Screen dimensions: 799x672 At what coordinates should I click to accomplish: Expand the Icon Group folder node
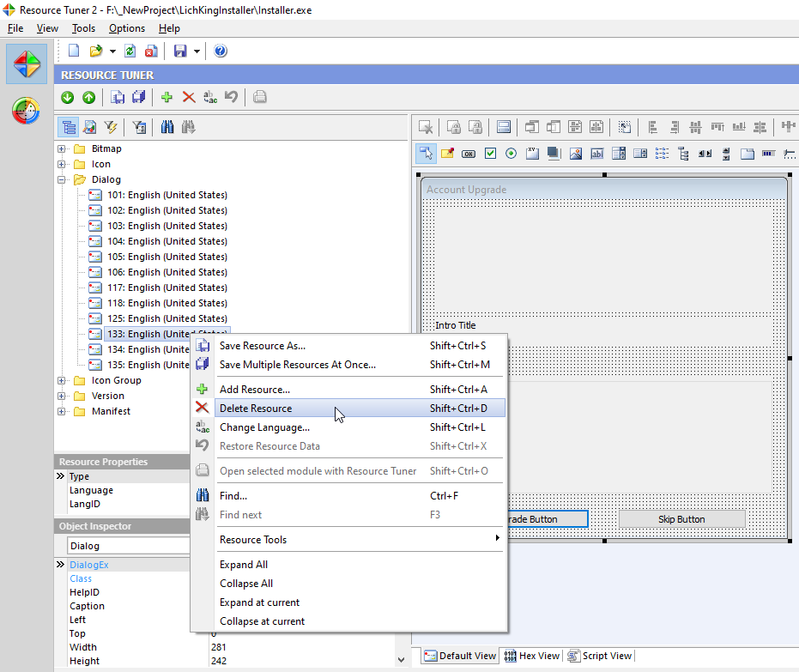(61, 380)
